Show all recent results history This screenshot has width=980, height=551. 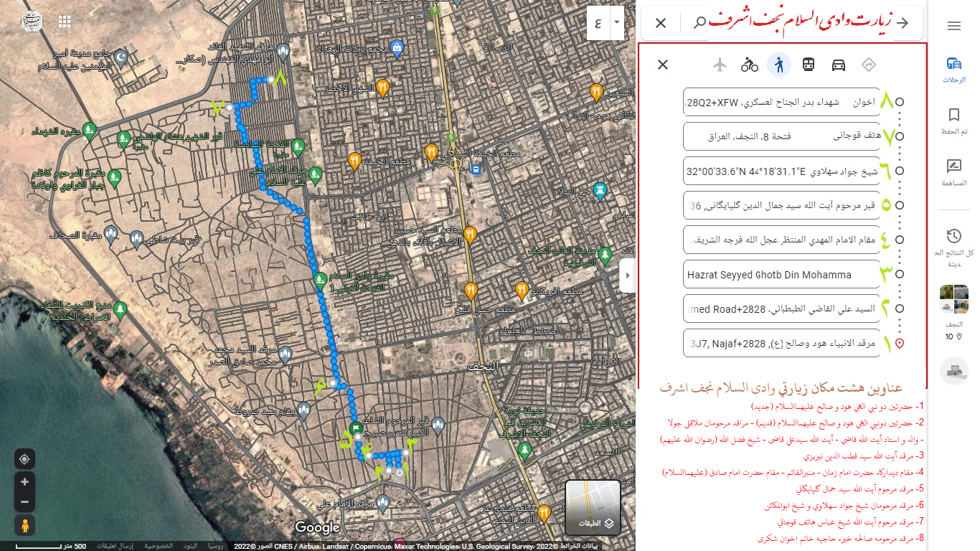(x=953, y=248)
